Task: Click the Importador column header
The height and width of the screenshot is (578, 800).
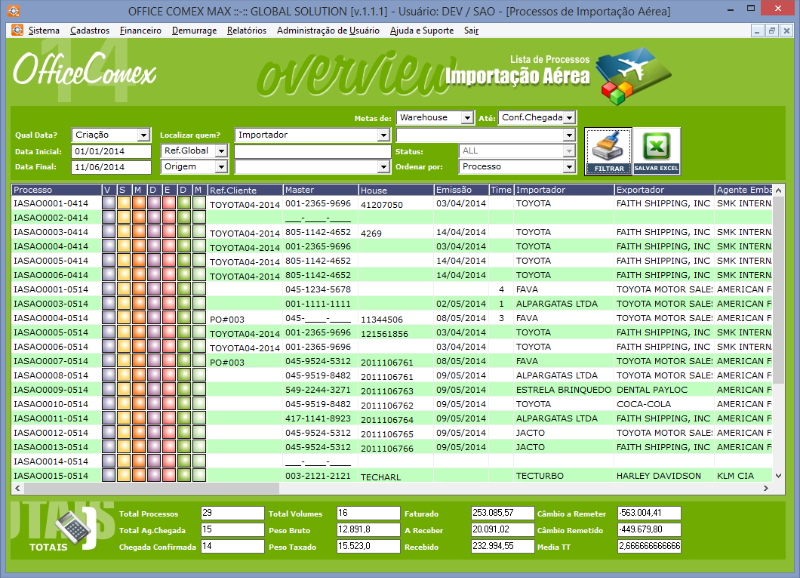Action: (564, 190)
